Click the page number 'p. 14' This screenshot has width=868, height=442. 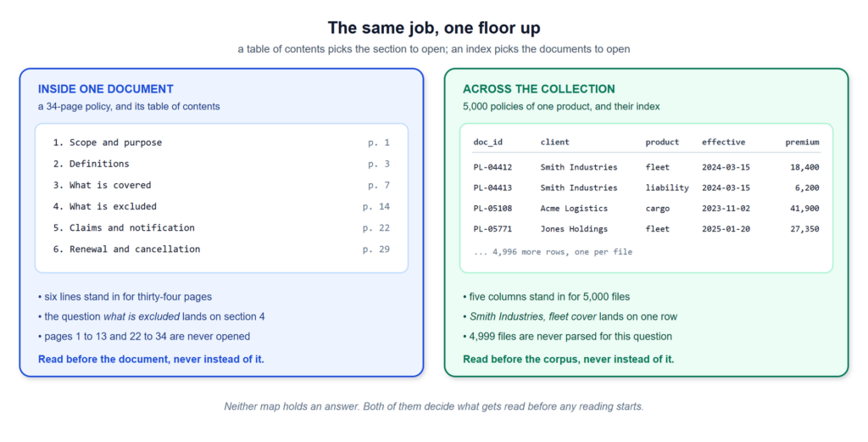click(x=376, y=207)
